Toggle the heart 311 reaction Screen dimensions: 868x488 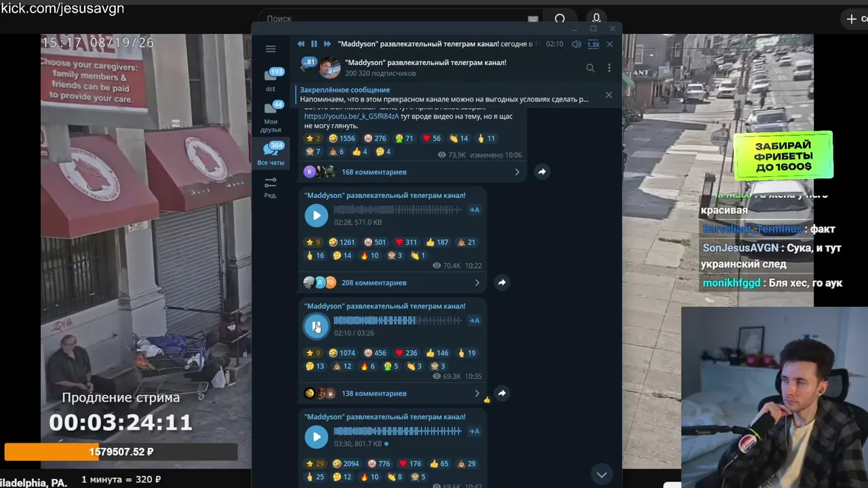tap(407, 242)
